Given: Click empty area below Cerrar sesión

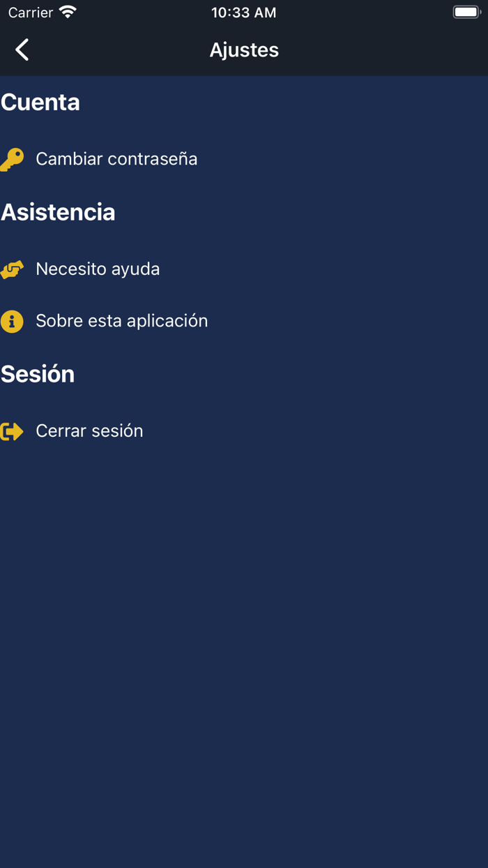Looking at the screenshot, I should pyautogui.click(x=244, y=628).
